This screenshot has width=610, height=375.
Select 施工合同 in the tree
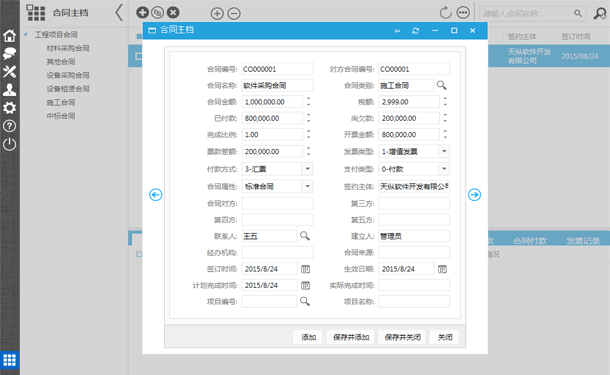click(61, 102)
